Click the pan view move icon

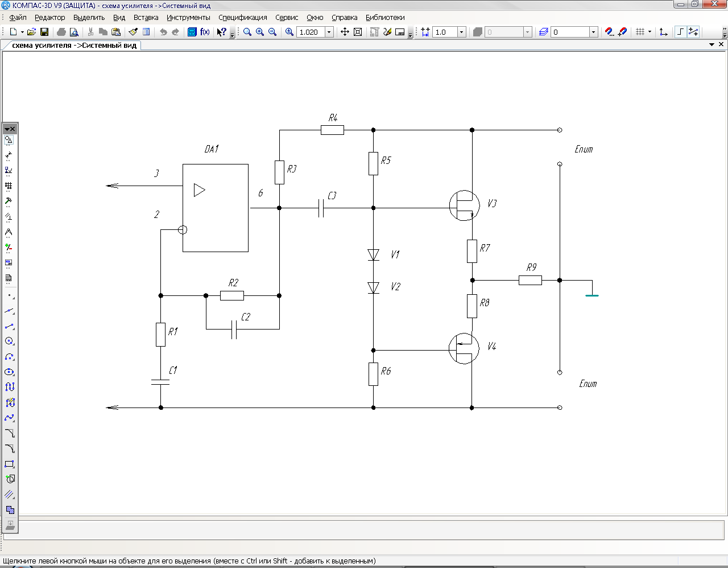coord(345,32)
